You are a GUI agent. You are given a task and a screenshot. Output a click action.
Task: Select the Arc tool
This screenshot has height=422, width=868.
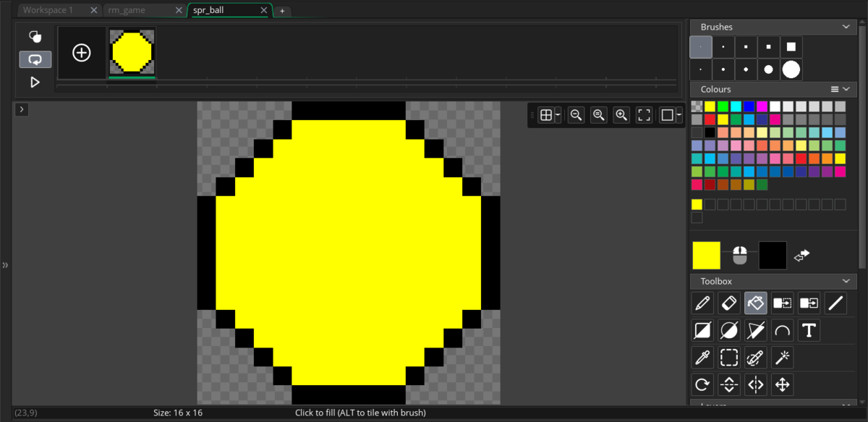[782, 331]
